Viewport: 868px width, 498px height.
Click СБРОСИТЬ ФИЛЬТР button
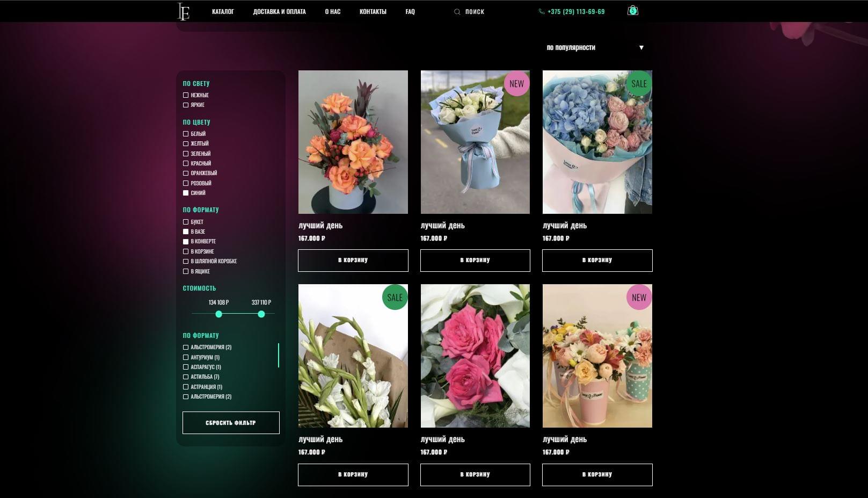pyautogui.click(x=231, y=423)
